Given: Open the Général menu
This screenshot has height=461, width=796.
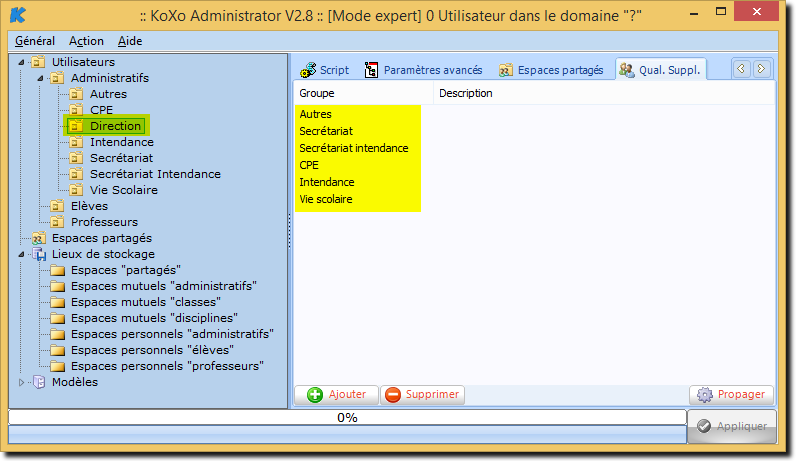Looking at the screenshot, I should pos(35,41).
